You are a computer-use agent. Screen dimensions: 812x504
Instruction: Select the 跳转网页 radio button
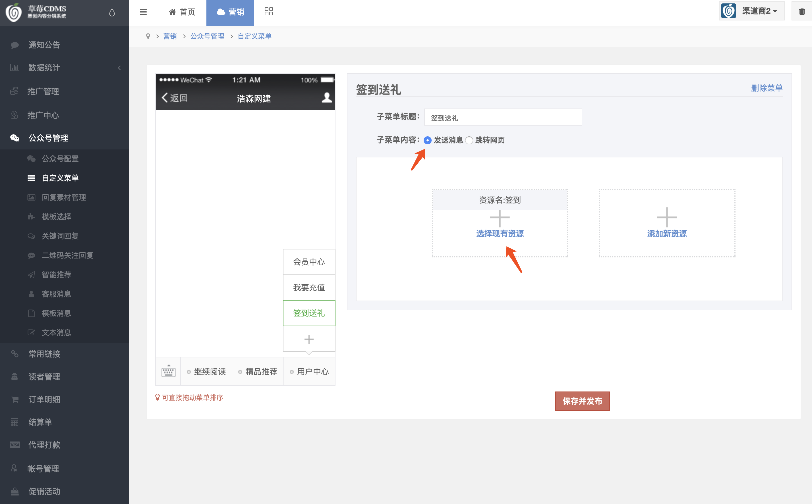pyautogui.click(x=469, y=140)
